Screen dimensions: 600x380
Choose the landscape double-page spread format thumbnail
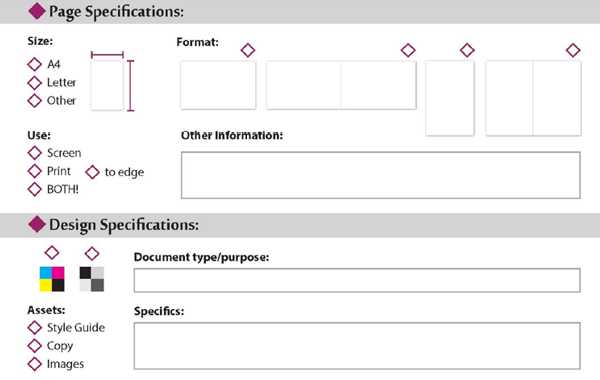[341, 85]
